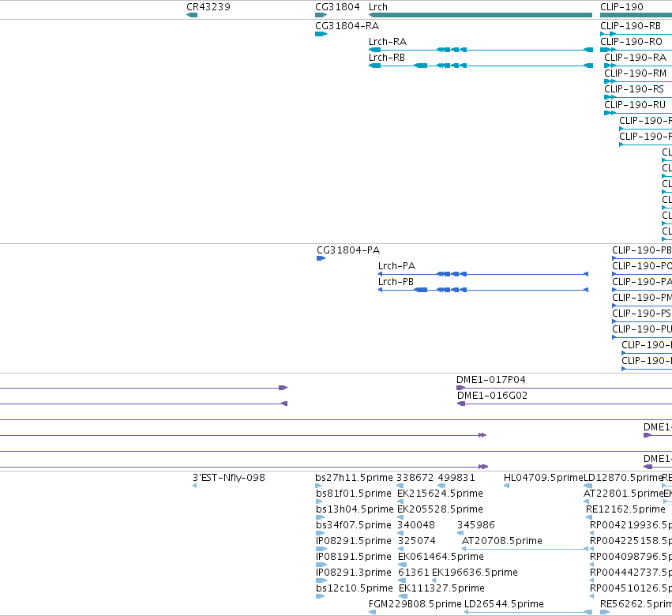Viewport: 672px width, 616px height.
Task: Select EST EK205528.5prime
Action: click(x=440, y=509)
